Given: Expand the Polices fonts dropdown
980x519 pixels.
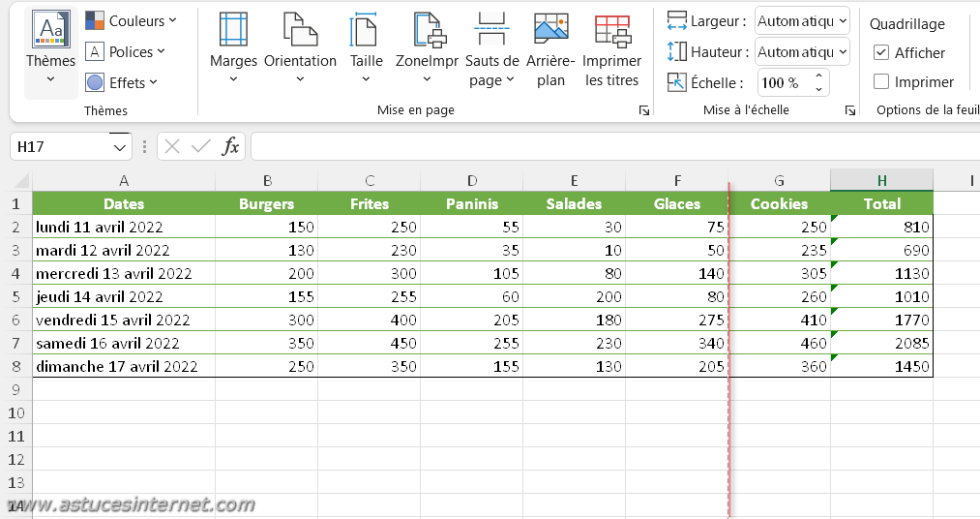Looking at the screenshot, I should pyautogui.click(x=126, y=51).
